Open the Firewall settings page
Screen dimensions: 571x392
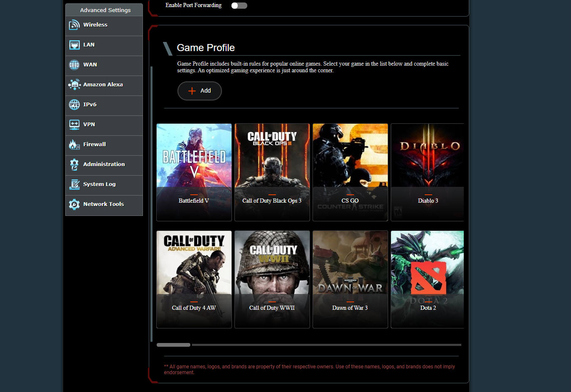coord(104,145)
